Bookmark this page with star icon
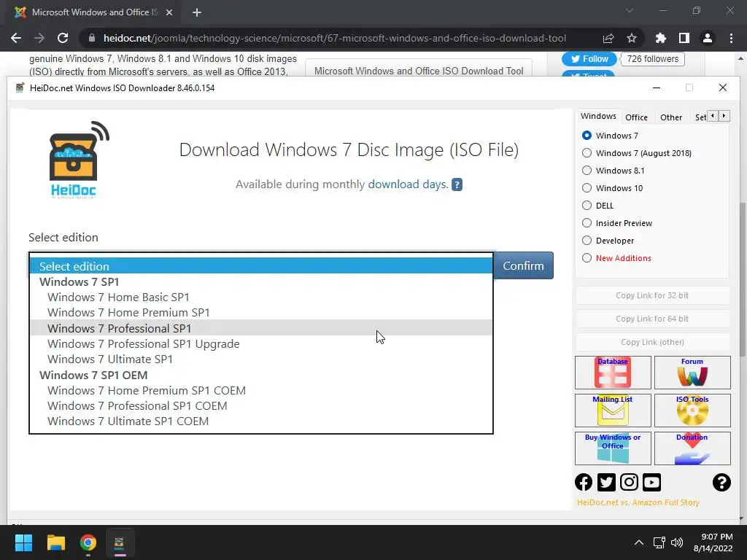The image size is (747, 560). (632, 38)
